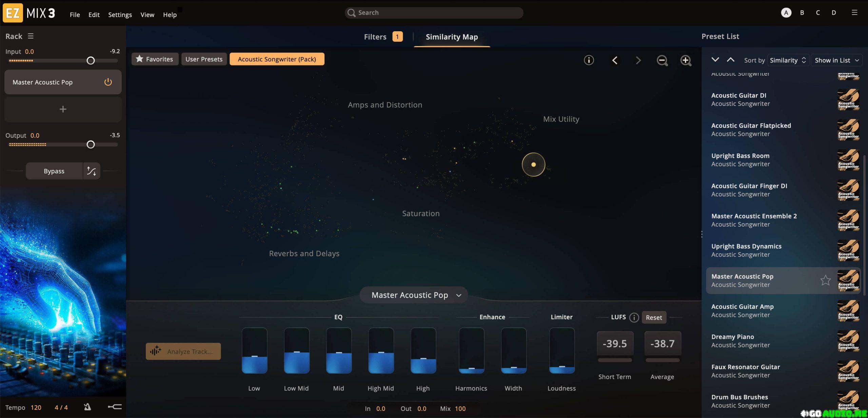The image size is (868, 418).
Task: Click the zoom out magnifier icon
Action: coord(662,60)
